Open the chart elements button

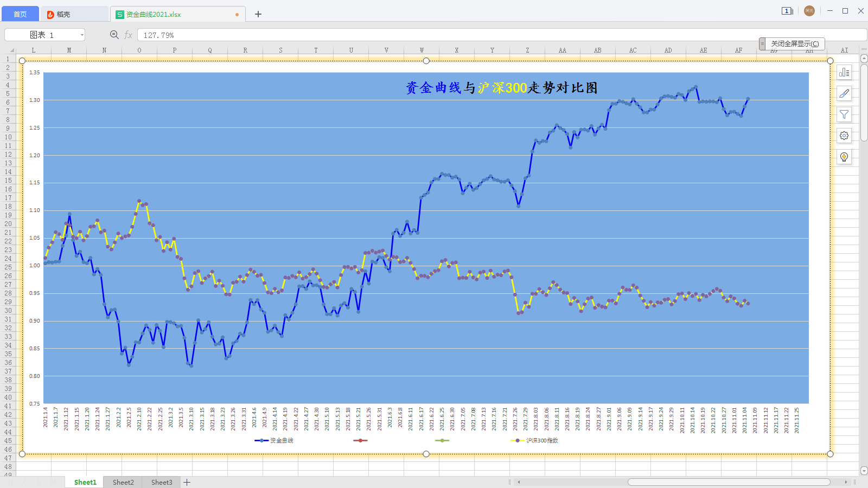coord(844,73)
